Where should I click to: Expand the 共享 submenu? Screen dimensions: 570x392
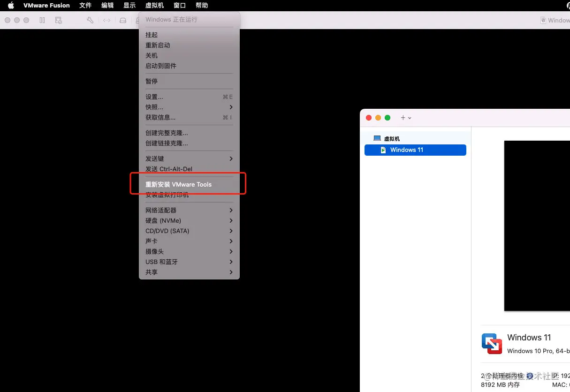(x=189, y=272)
